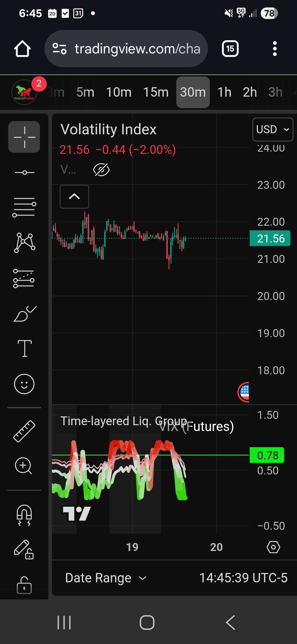Toggle magnet snapping mode

click(24, 515)
